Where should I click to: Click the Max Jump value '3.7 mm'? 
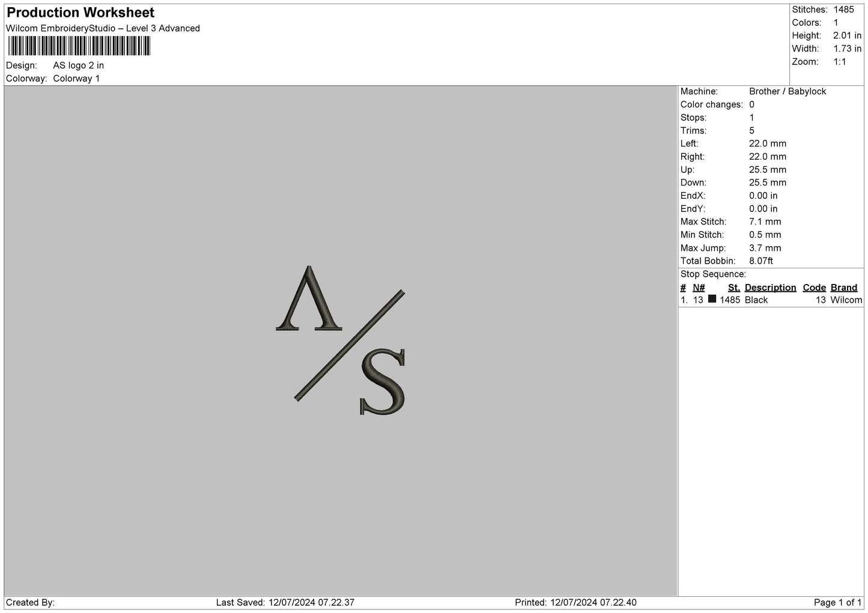(x=765, y=248)
